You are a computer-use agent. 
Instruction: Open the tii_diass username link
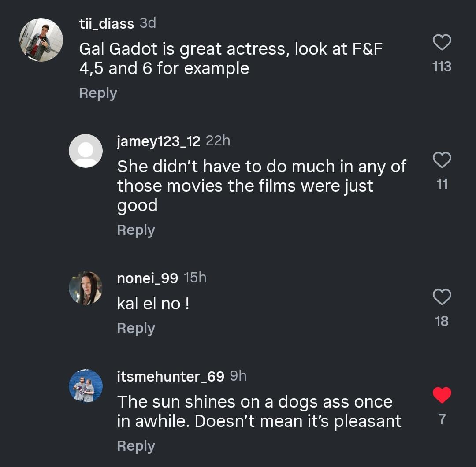click(107, 24)
